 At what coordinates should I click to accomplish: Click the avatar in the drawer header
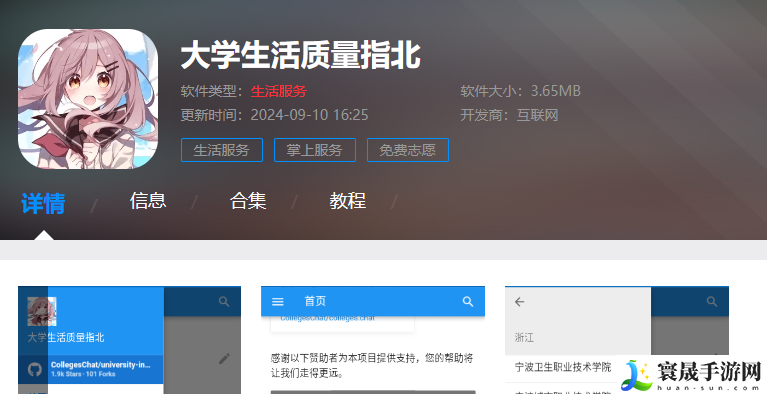(42, 312)
